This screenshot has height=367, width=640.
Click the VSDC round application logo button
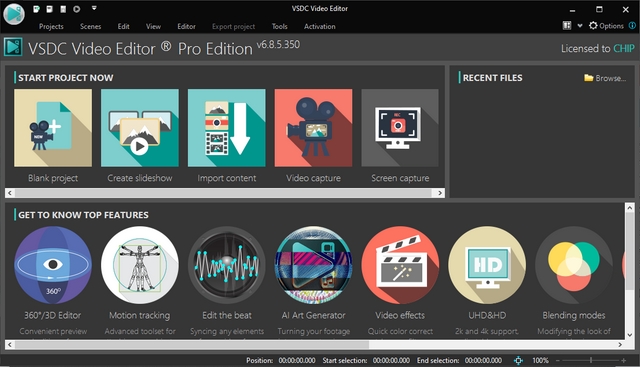pyautogui.click(x=14, y=14)
